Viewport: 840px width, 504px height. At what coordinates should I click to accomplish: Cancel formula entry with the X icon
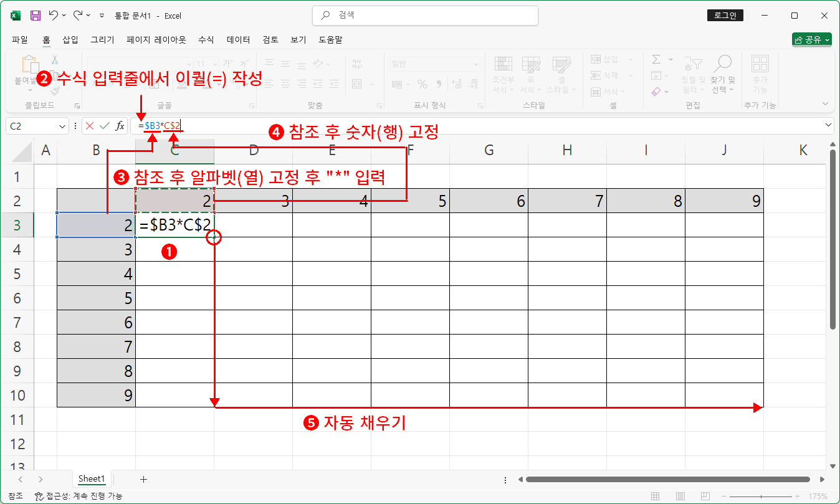point(90,126)
